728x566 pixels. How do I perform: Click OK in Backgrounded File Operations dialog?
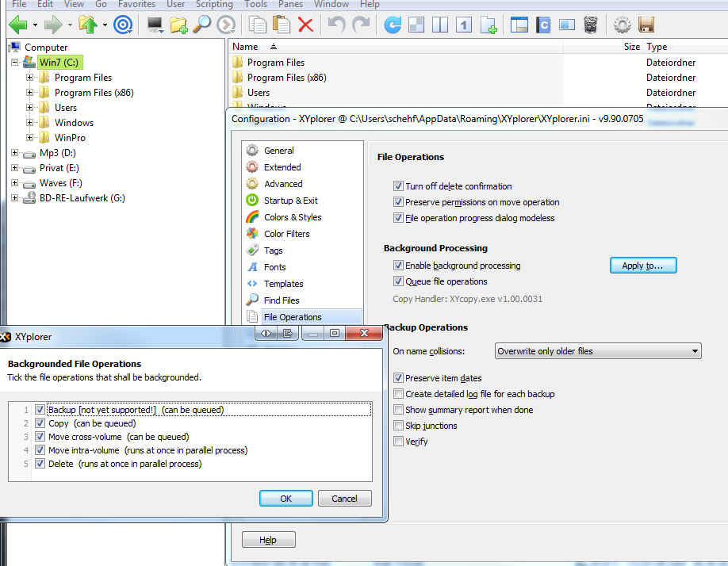pos(285,499)
